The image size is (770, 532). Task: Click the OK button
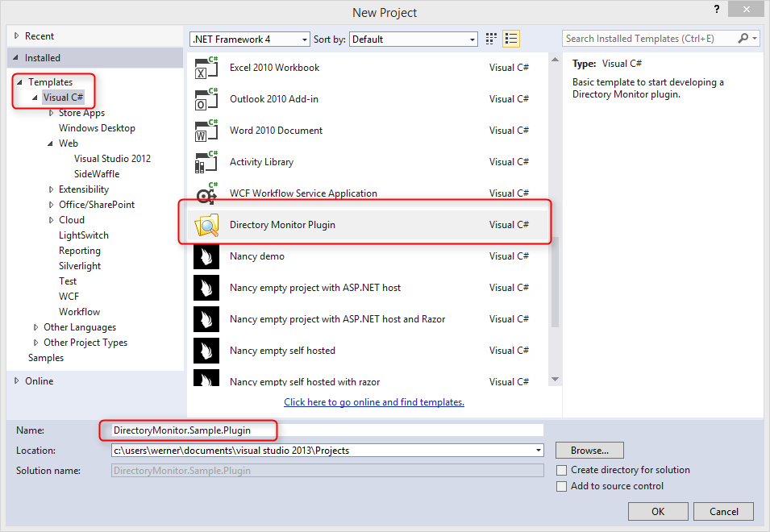pos(658,511)
